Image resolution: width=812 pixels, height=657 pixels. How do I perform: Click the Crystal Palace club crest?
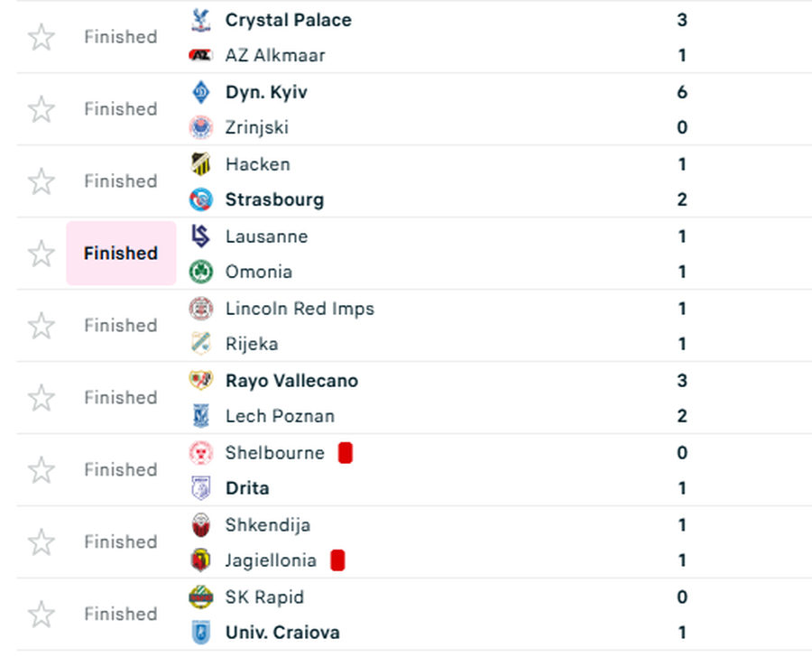pyautogui.click(x=200, y=20)
